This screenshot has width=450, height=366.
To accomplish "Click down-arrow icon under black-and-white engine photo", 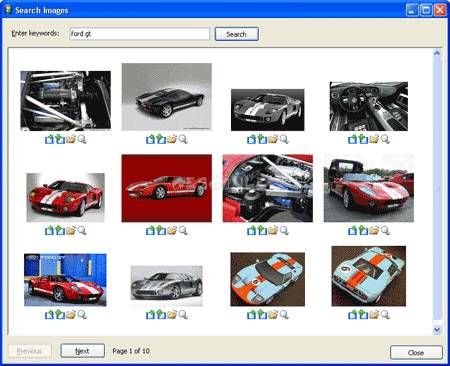I will 60,139.
